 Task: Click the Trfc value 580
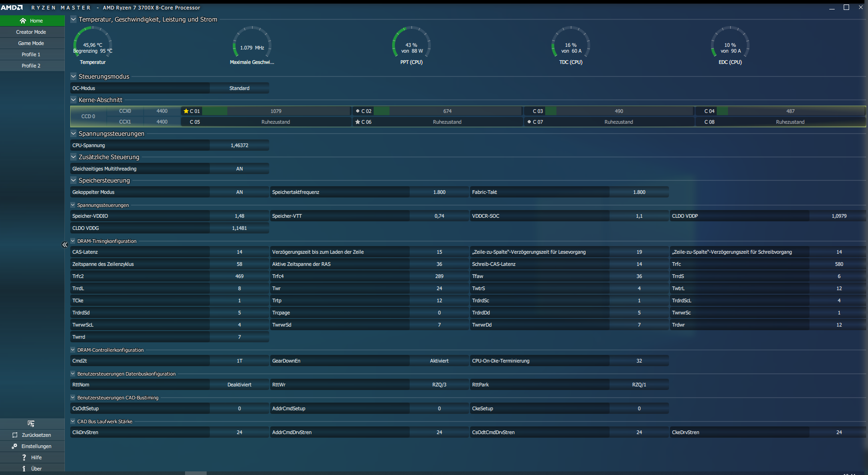(839, 264)
